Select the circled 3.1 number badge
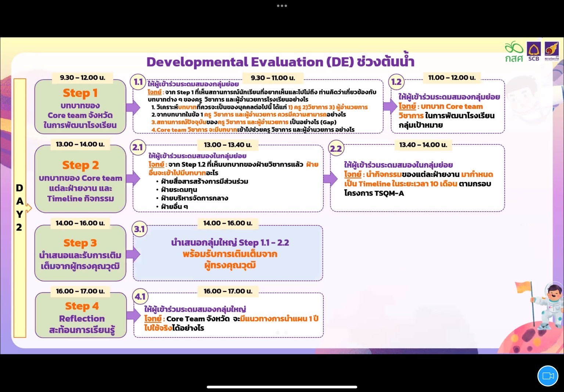The width and height of the screenshot is (564, 392). tap(139, 229)
